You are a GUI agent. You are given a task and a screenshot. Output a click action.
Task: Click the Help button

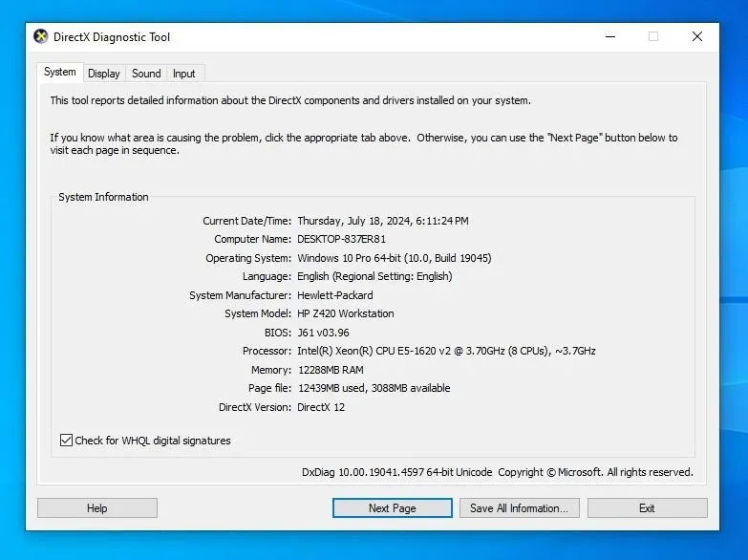click(97, 508)
